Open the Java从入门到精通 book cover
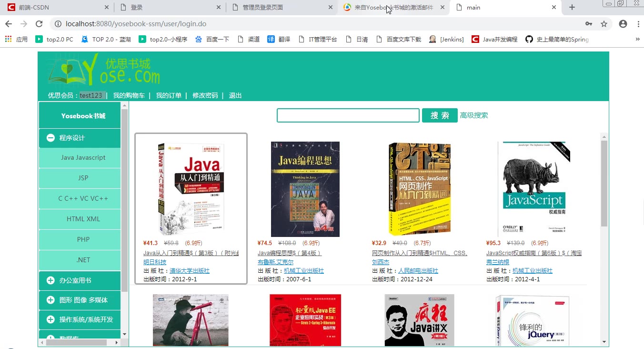 pos(191,189)
